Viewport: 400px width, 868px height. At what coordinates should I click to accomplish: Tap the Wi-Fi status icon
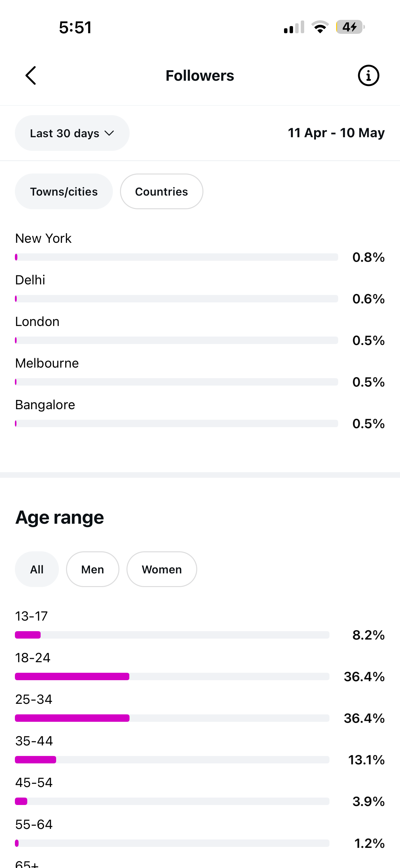tap(320, 27)
